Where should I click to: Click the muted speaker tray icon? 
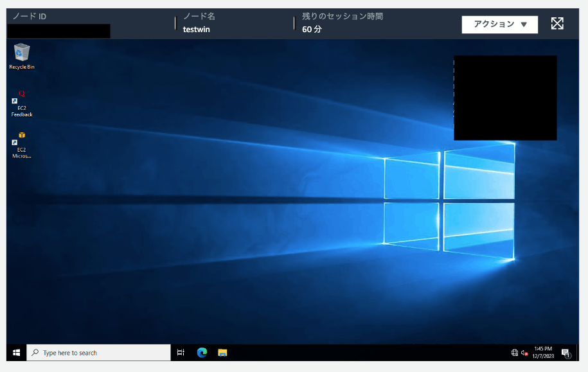[524, 353]
